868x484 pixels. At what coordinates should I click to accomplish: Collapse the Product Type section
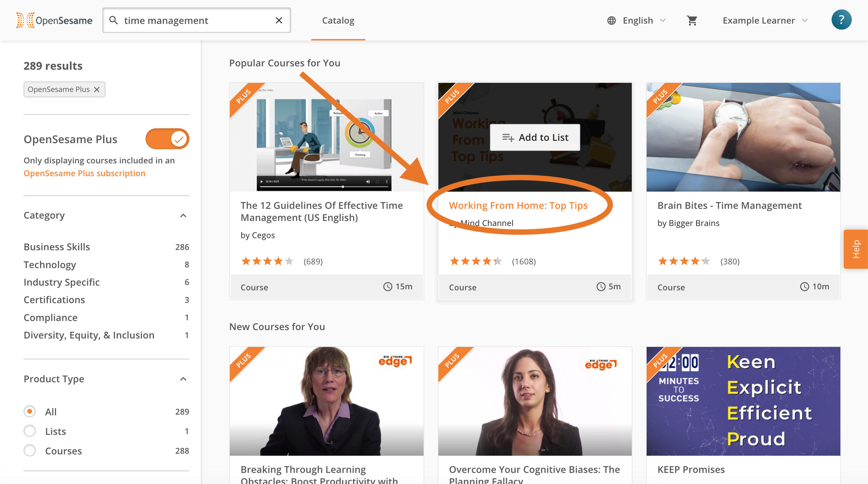click(183, 379)
